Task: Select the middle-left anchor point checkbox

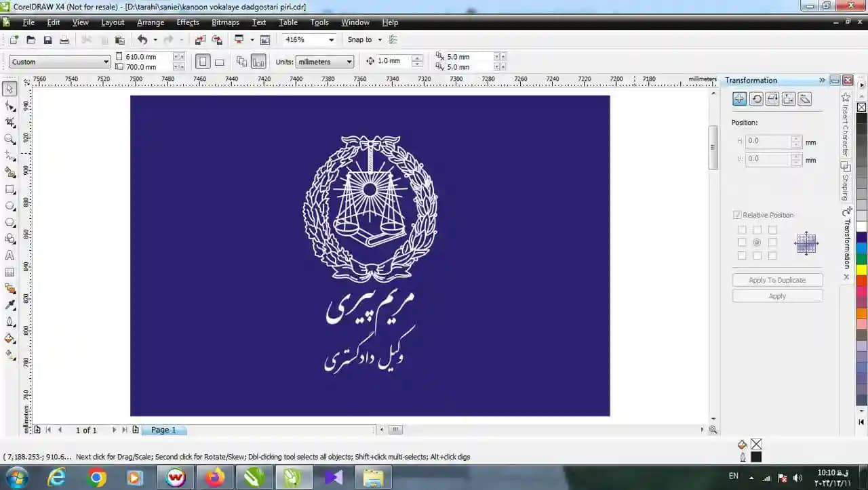Action: 742,243
